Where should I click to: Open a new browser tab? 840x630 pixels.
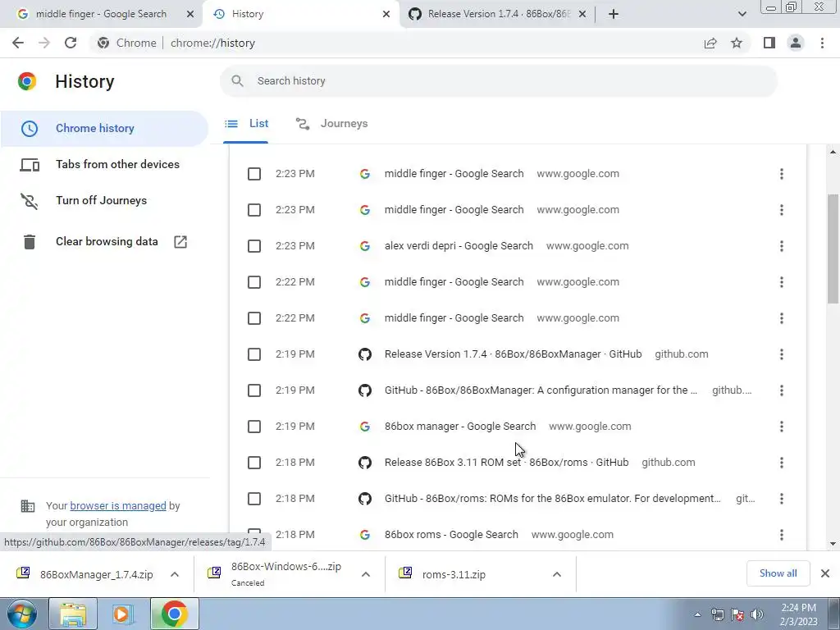614,14
